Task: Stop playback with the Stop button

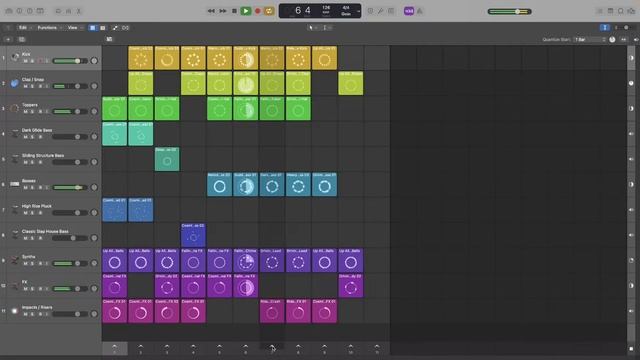Action: coord(234,11)
